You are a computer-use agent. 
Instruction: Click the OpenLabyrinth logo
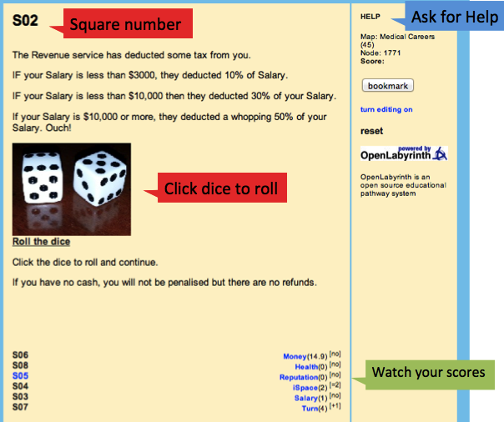click(404, 154)
